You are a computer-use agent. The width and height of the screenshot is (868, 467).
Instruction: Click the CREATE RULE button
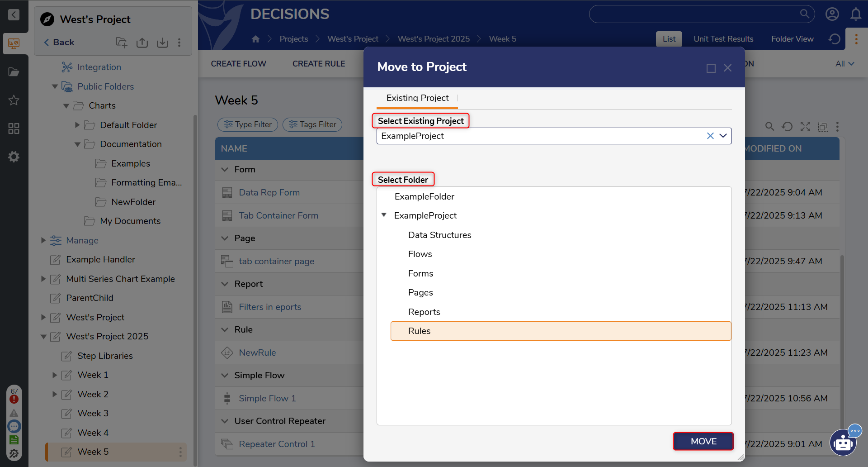(318, 64)
